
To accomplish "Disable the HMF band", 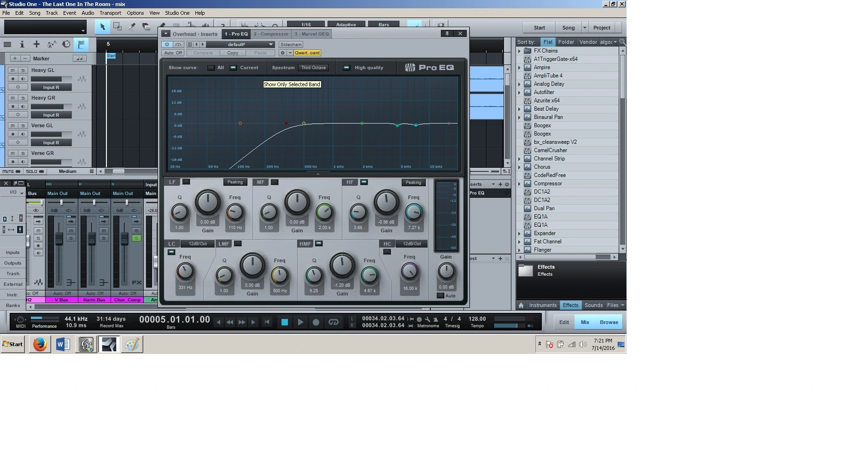I will 319,243.
